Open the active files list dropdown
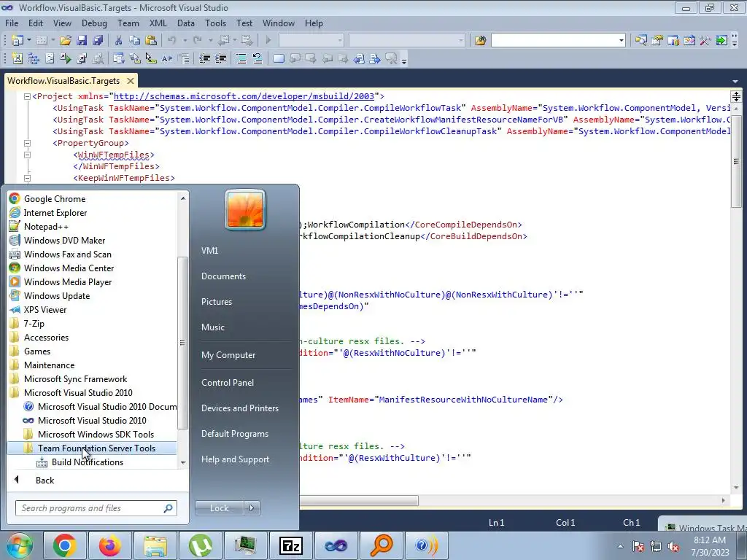Image resolution: width=747 pixels, height=560 pixels. pyautogui.click(x=735, y=82)
